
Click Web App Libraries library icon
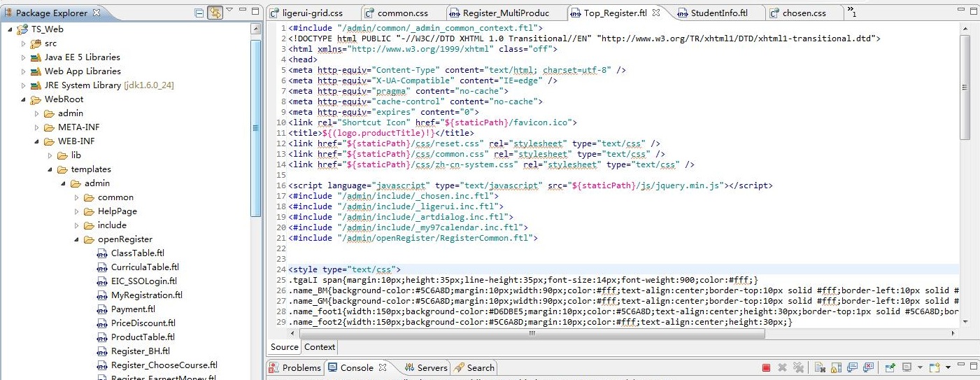(36, 71)
